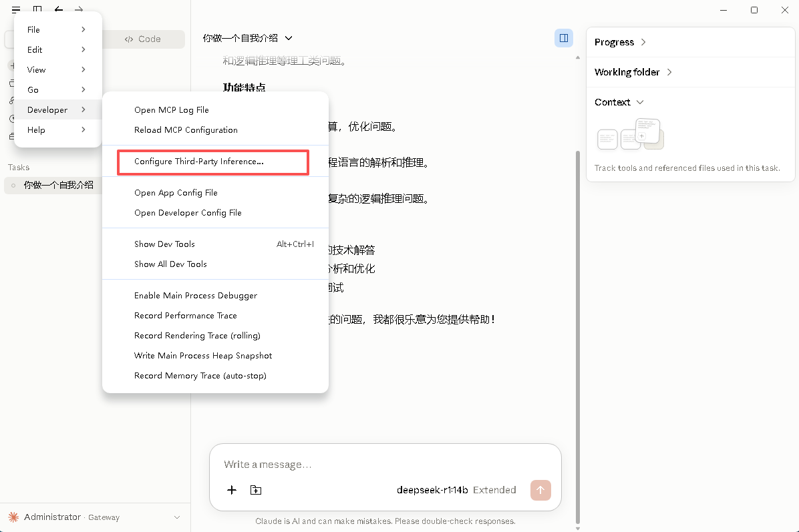Toggle the sidebar panel icon
The image size is (799, 532).
(37, 9)
